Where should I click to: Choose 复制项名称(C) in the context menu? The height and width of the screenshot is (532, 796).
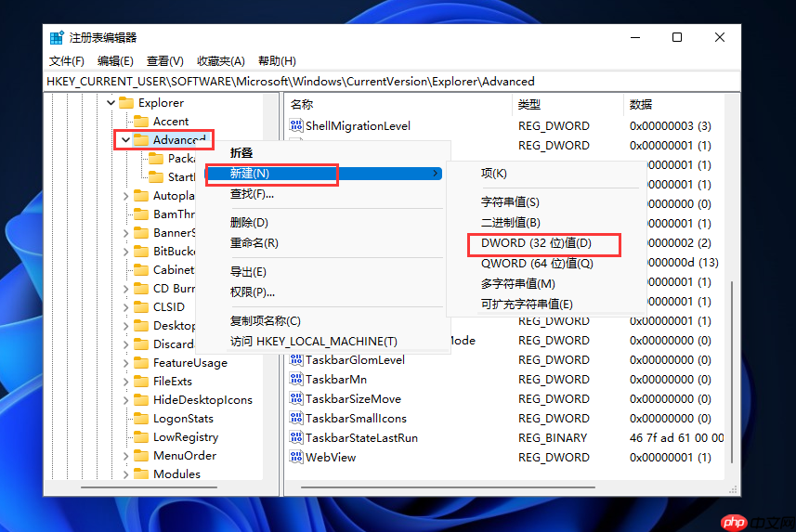click(x=323, y=321)
